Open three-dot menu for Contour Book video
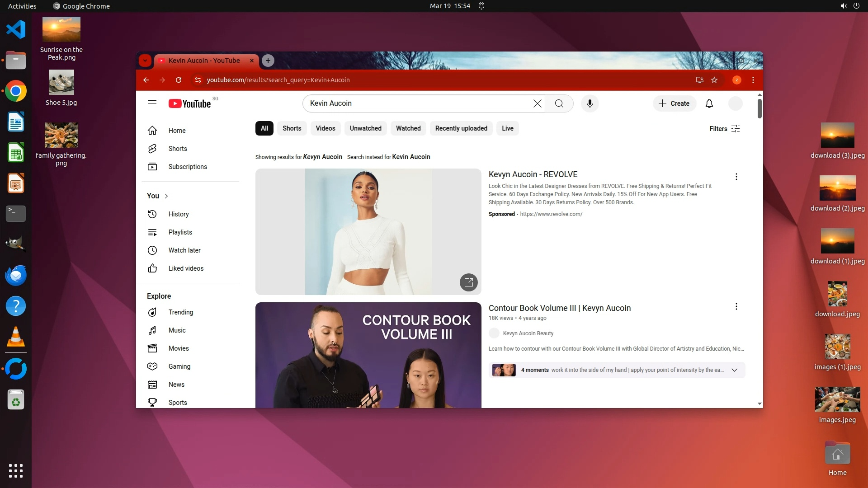The image size is (868, 488). [736, 307]
